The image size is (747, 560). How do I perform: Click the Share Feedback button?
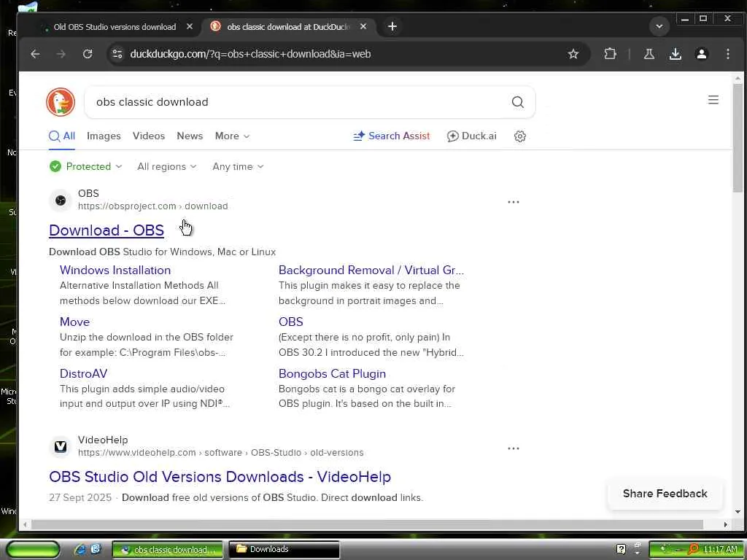665,494
